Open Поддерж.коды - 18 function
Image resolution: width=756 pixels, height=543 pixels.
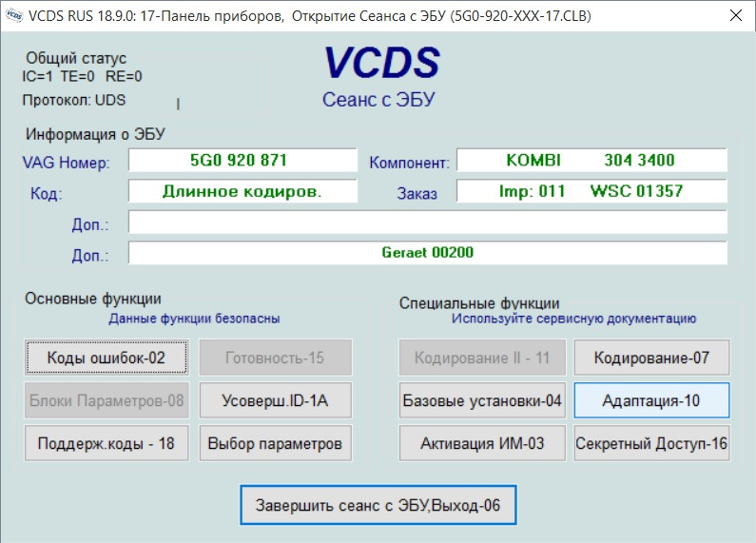pyautogui.click(x=107, y=443)
